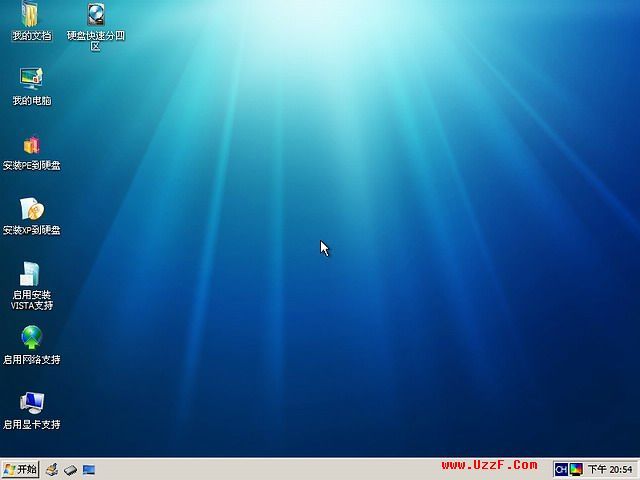Click the blue desktop quick launch icon

pyautogui.click(x=89, y=470)
